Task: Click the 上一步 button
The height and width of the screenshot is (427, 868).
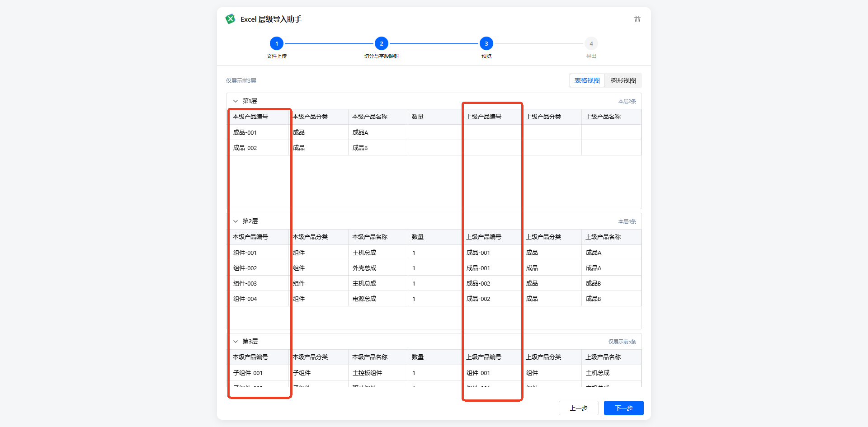Action: click(x=579, y=408)
